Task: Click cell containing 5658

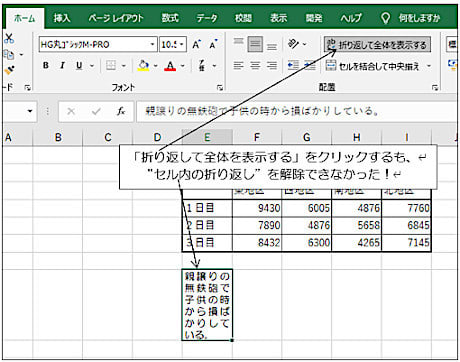Action: 357,225
